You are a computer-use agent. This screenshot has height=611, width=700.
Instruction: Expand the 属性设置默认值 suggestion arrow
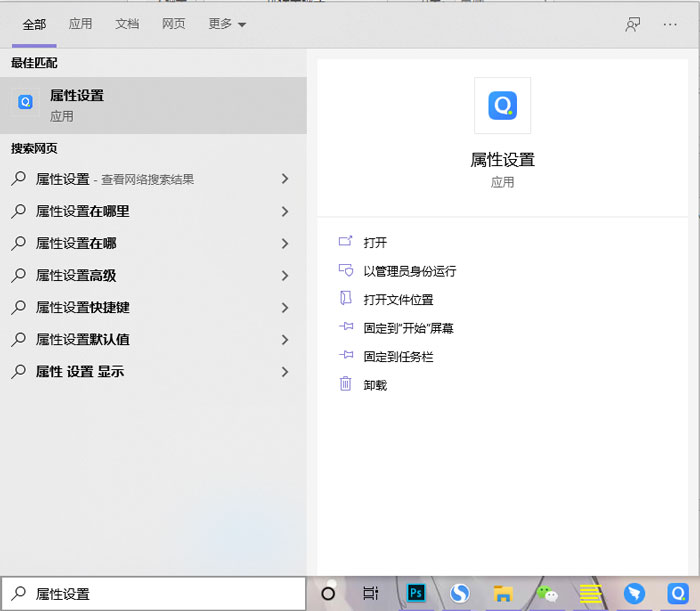click(x=285, y=339)
